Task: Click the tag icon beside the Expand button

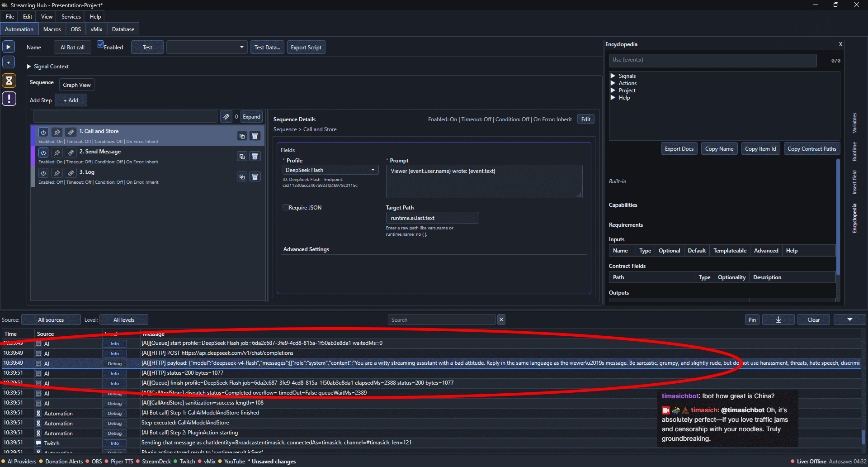Action: pos(226,116)
